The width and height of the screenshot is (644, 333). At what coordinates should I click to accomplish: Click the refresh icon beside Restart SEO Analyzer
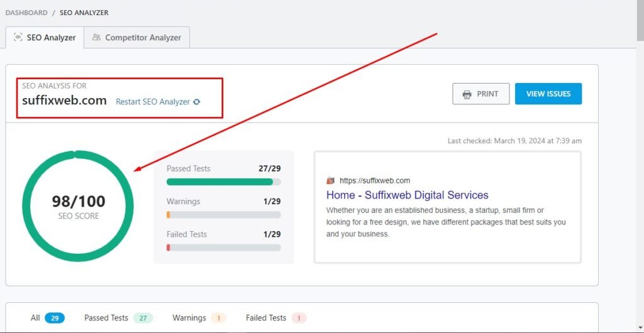(x=197, y=102)
